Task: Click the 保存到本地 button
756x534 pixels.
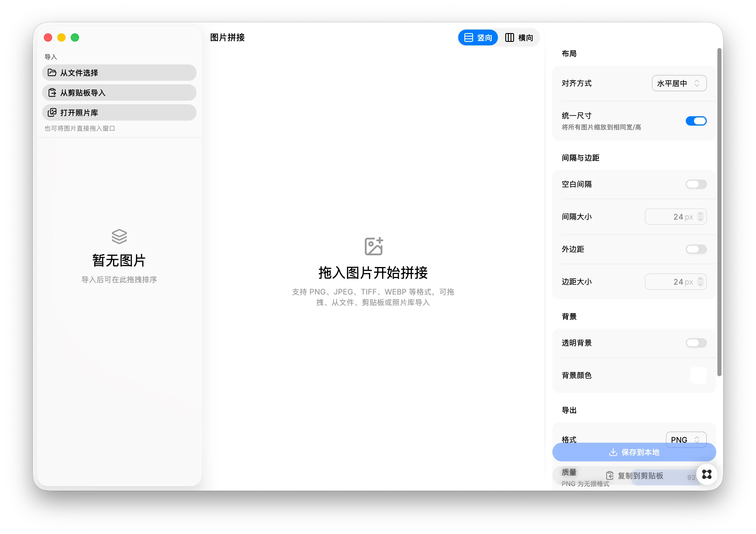Action: click(634, 452)
